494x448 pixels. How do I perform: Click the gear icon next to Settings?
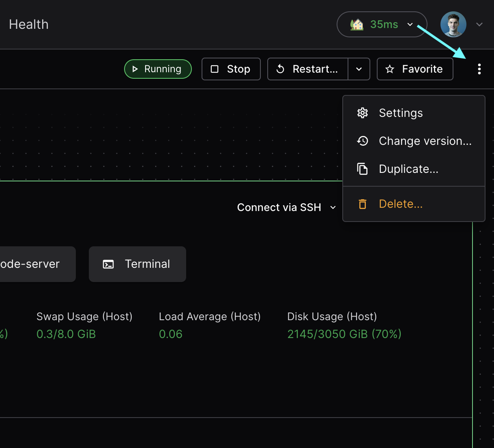click(x=362, y=113)
